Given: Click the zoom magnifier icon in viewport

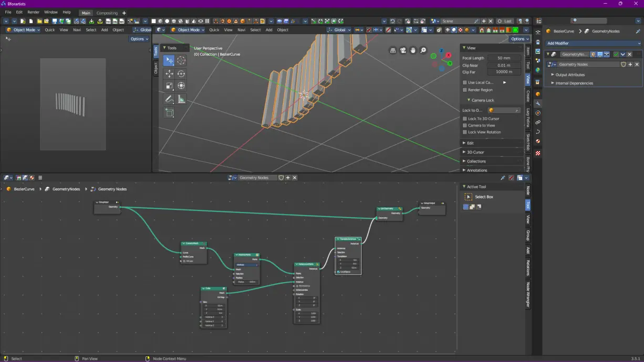Looking at the screenshot, I should tap(423, 50).
